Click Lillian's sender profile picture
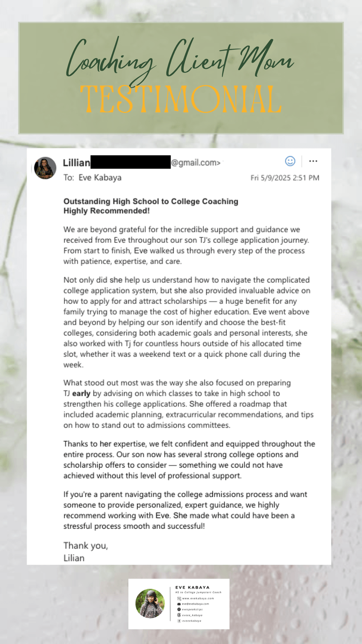The image size is (362, 644). click(x=45, y=168)
